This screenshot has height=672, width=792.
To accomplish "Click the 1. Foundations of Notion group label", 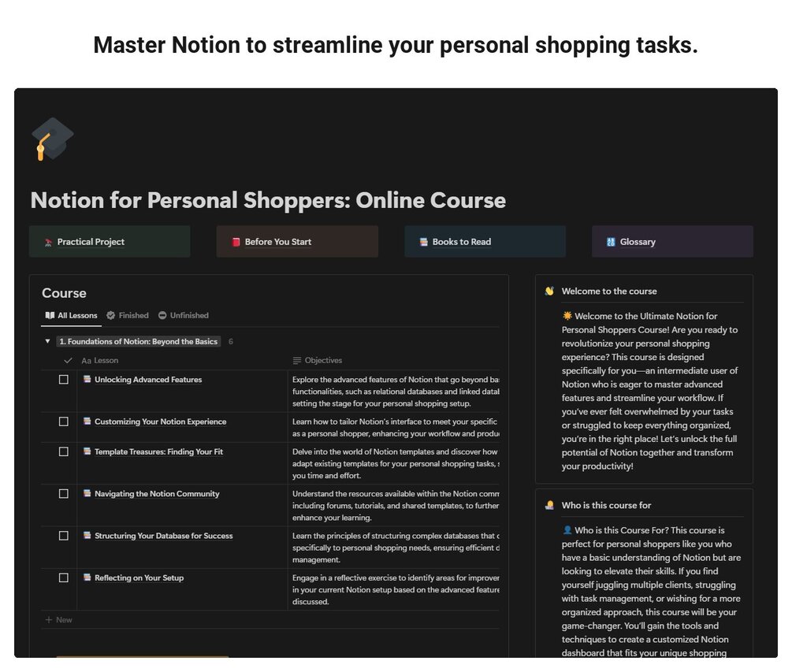I will (x=139, y=341).
